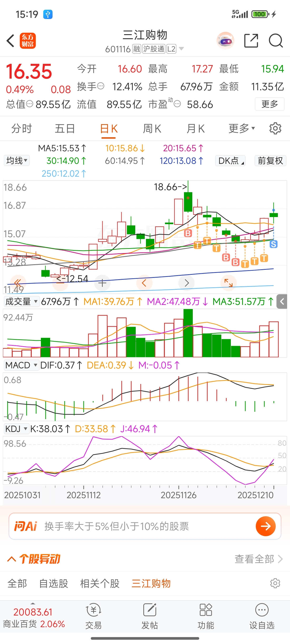Expand side panel with gray arrow tab

[282, 302]
